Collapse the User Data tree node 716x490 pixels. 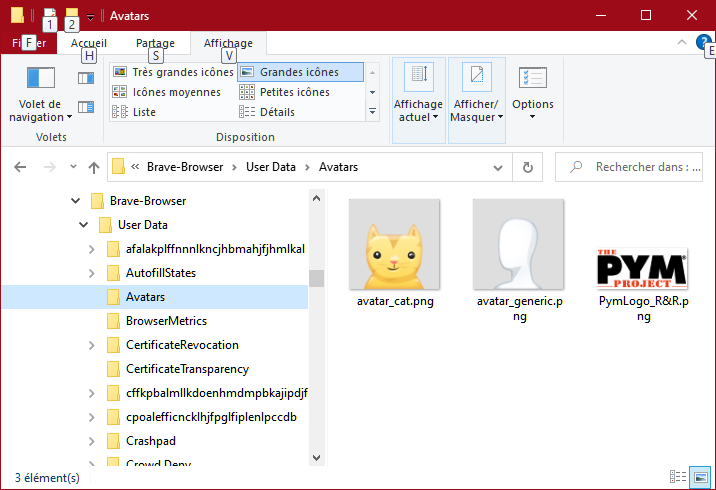coord(84,225)
